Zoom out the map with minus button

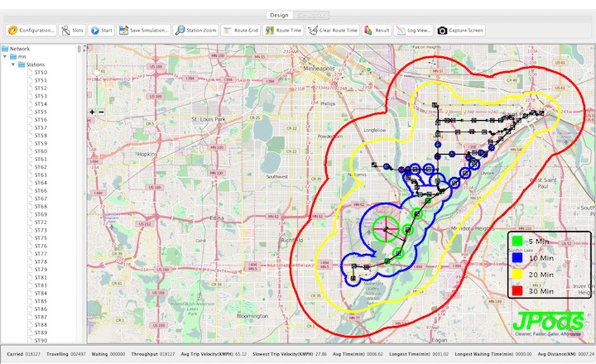click(x=101, y=112)
